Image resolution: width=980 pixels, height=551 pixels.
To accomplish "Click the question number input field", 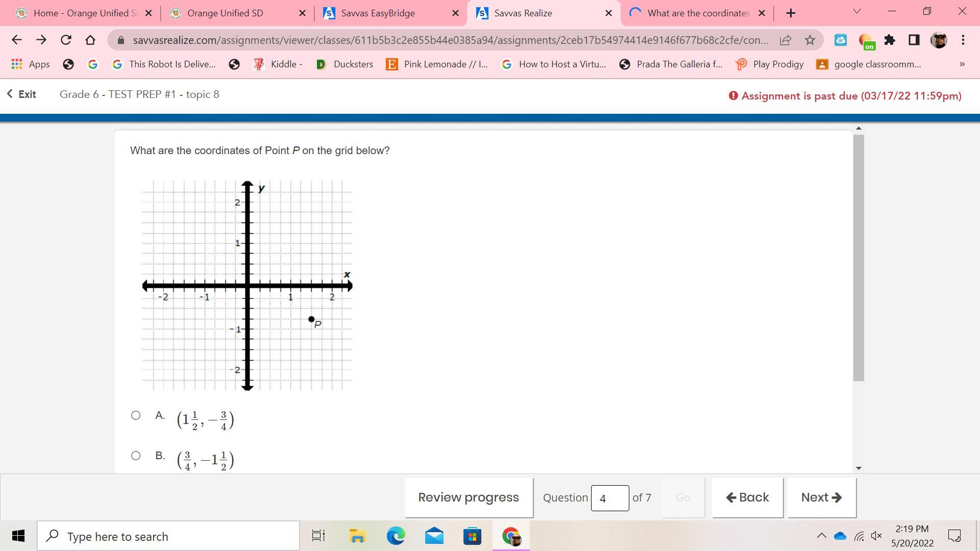I will click(x=609, y=498).
